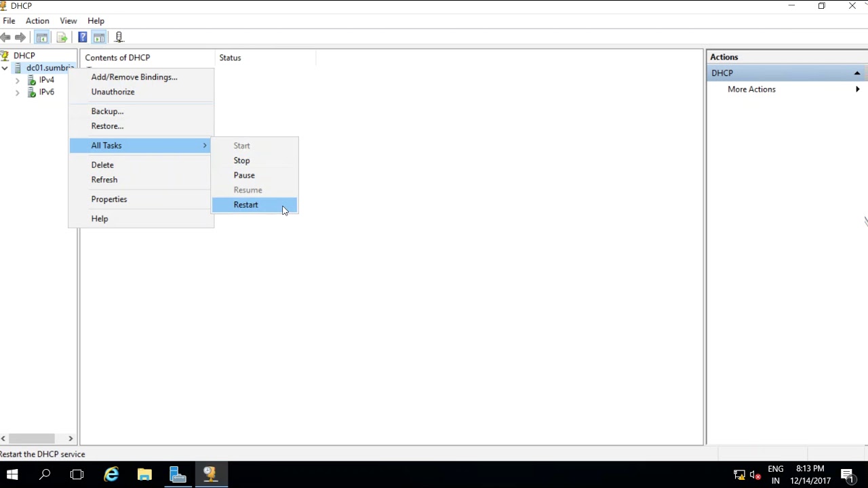Screen dimensions: 868x488
Task: Choose Refresh from context menu
Action: coord(141,180)
